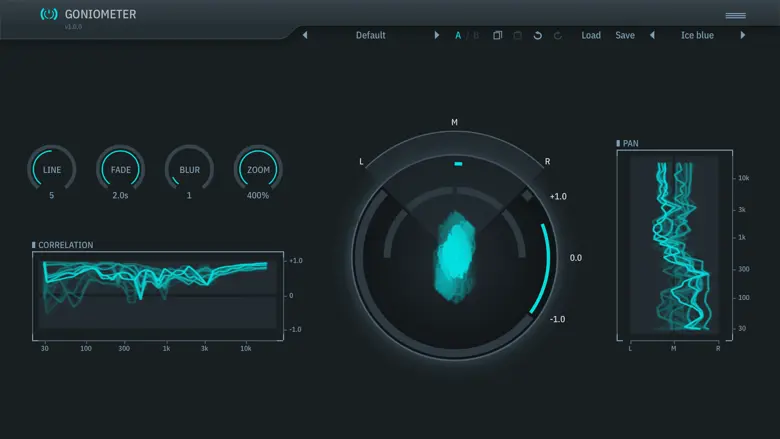This screenshot has height=439, width=780.
Task: Switch to previous color theme arrow
Action: pos(652,35)
